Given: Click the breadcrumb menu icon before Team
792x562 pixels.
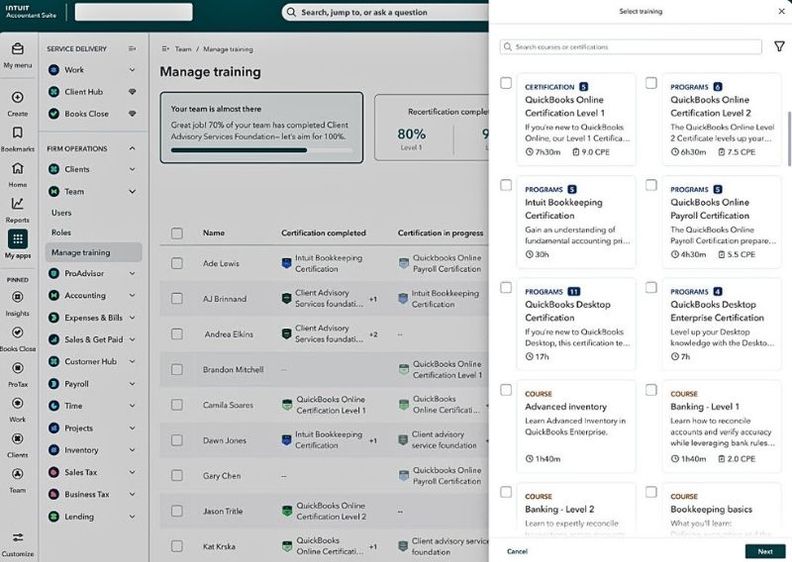Looking at the screenshot, I should tap(165, 49).
